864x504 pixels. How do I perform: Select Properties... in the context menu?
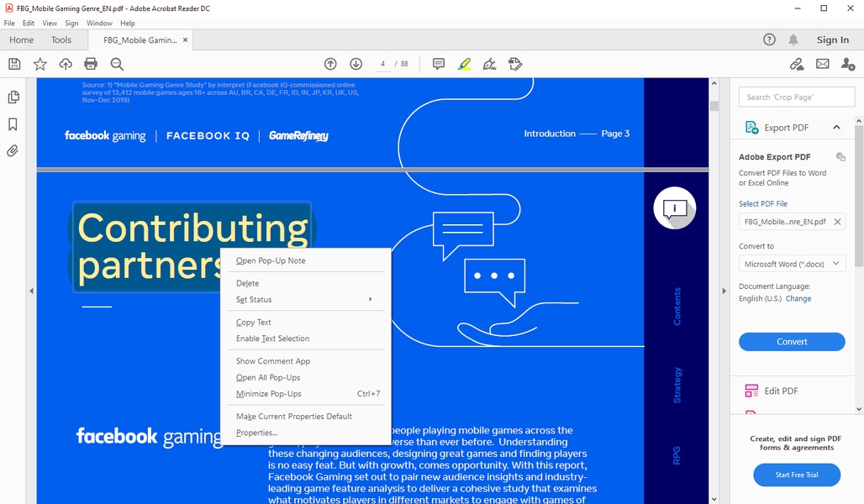[256, 433]
